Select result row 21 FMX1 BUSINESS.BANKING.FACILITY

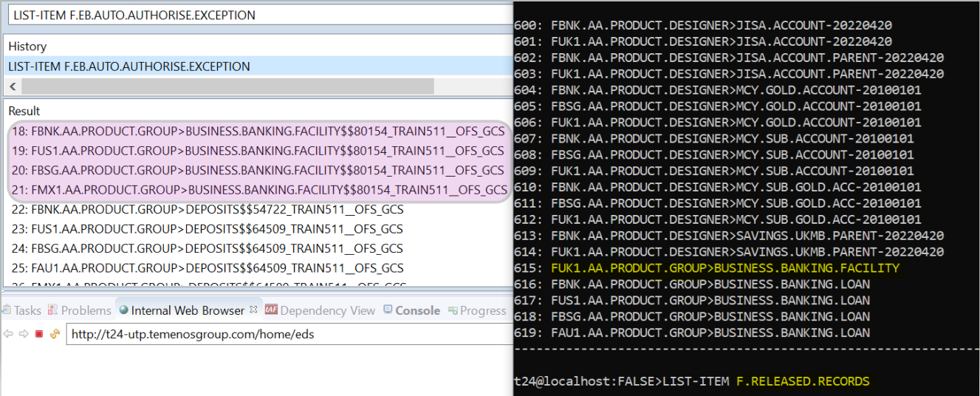tap(259, 190)
